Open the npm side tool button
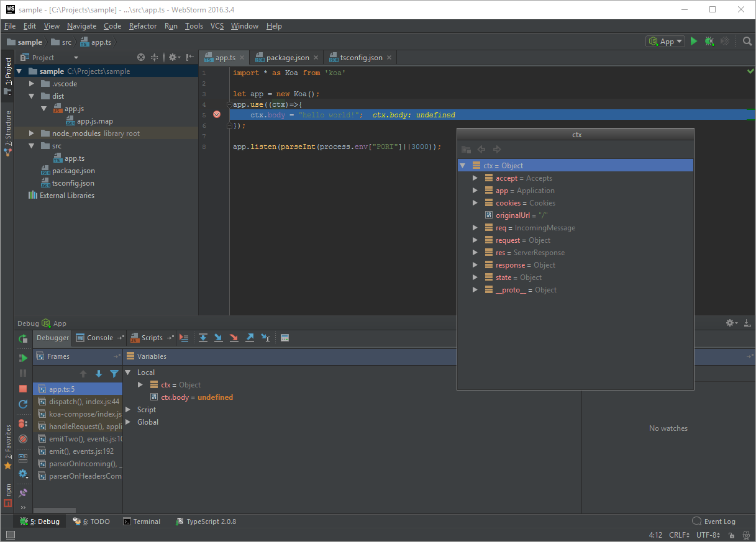 pyautogui.click(x=7, y=495)
